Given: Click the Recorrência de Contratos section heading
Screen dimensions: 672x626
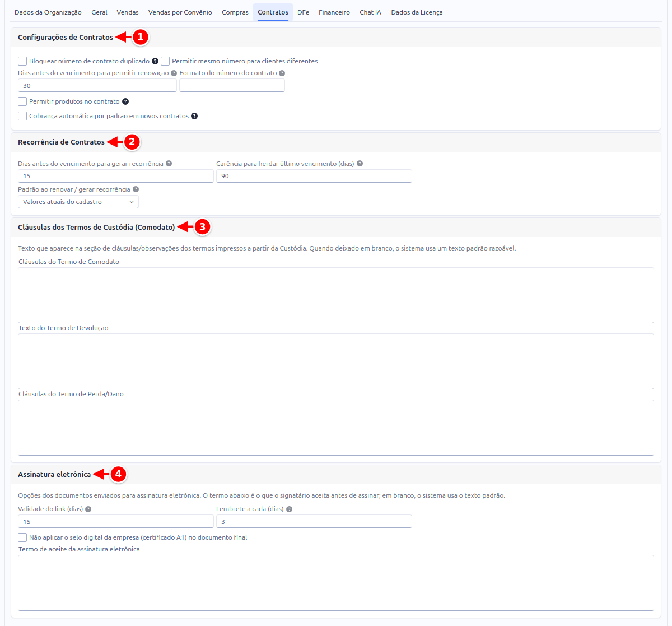Looking at the screenshot, I should pyautogui.click(x=62, y=142).
